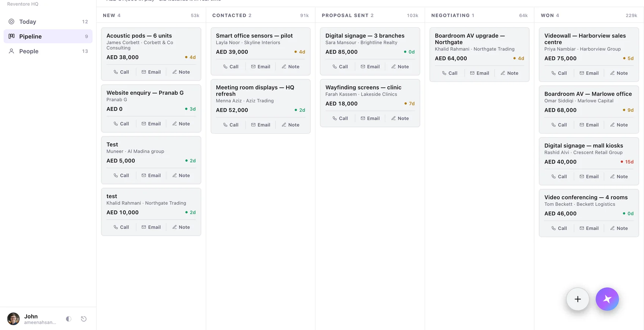Viewport: 644px width, 330px height.
Task: Call on Wayfinding screens — clinic card
Action: 340,118
